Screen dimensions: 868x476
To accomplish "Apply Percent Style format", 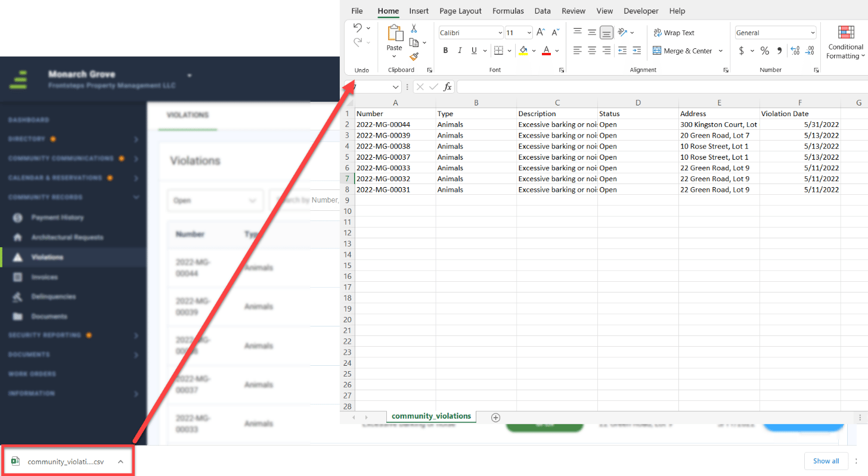I will (765, 51).
